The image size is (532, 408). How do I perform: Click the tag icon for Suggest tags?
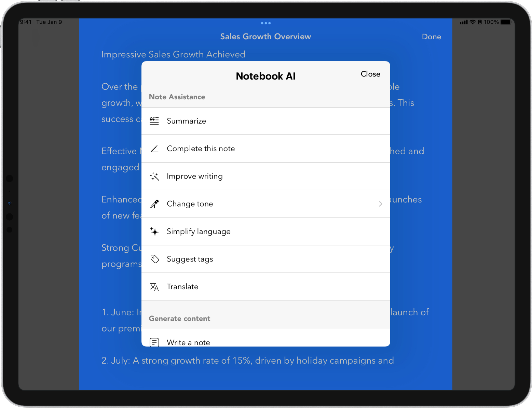tap(154, 259)
